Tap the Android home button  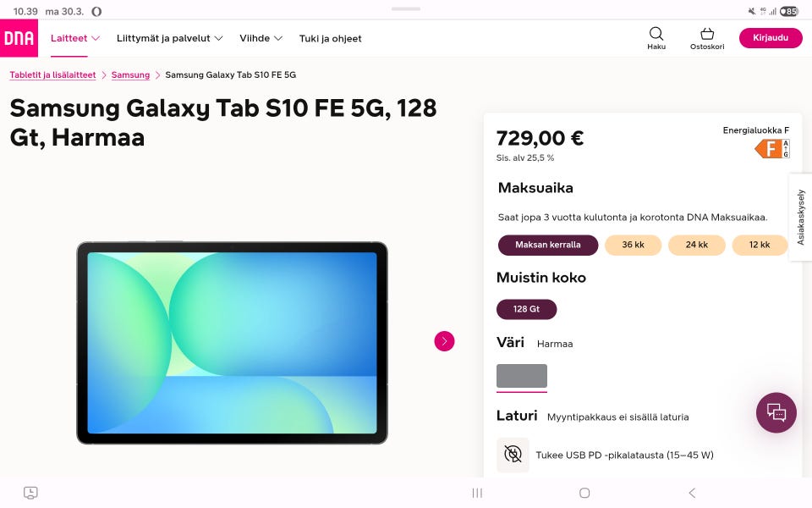(x=584, y=493)
